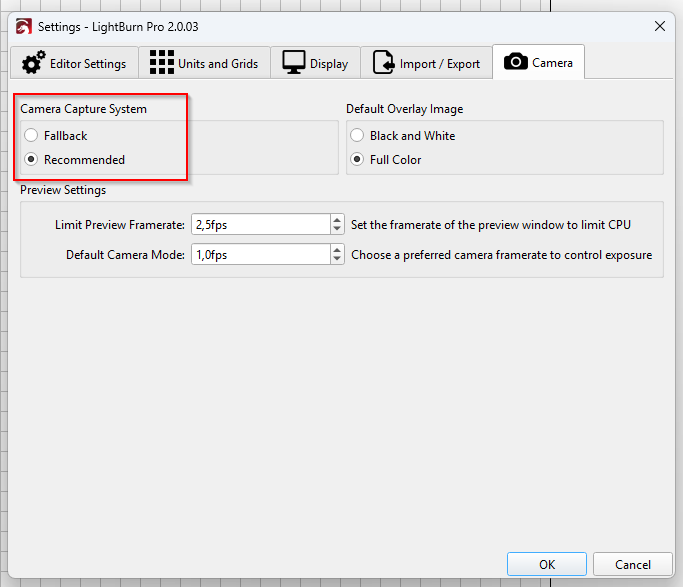
Task: Confirm settings with the OK button
Action: (547, 564)
